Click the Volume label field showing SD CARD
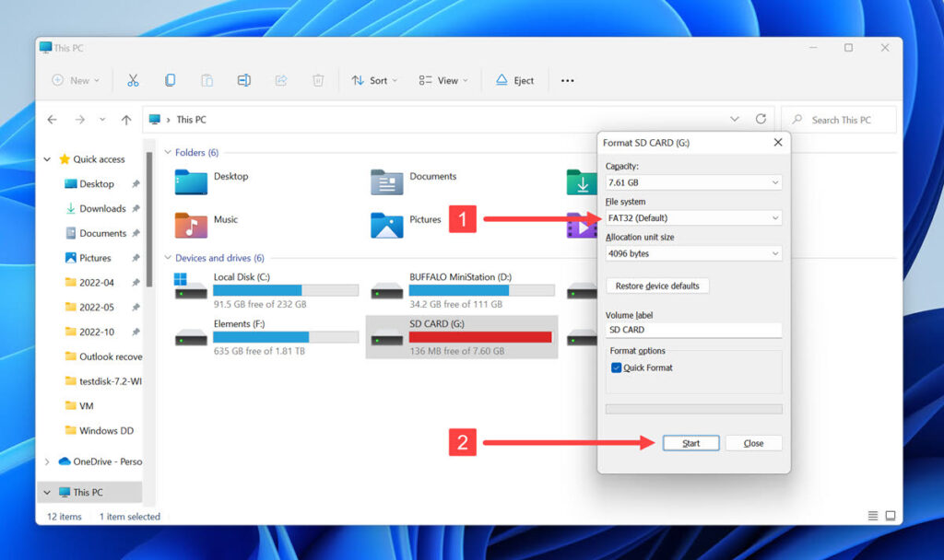Image resolution: width=944 pixels, height=560 pixels. click(693, 329)
